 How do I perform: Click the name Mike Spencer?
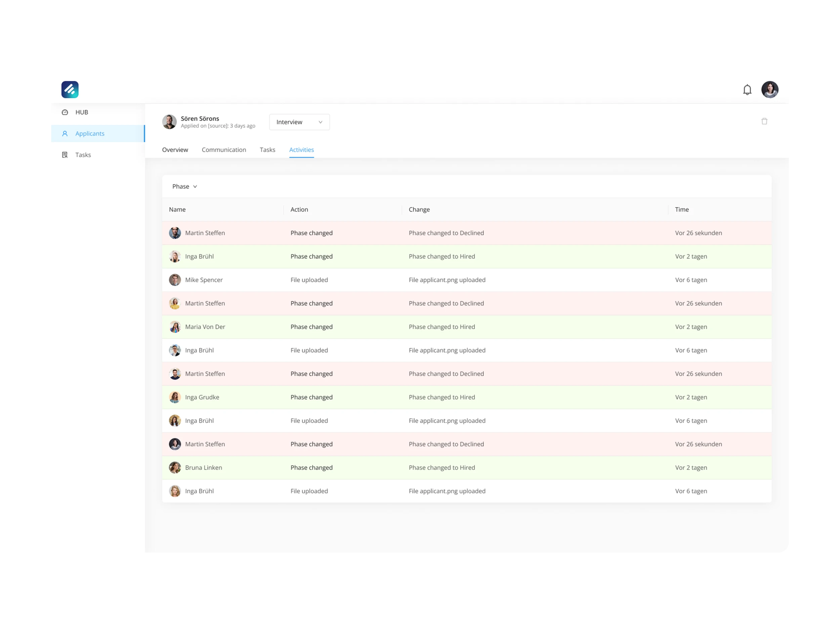(x=204, y=280)
